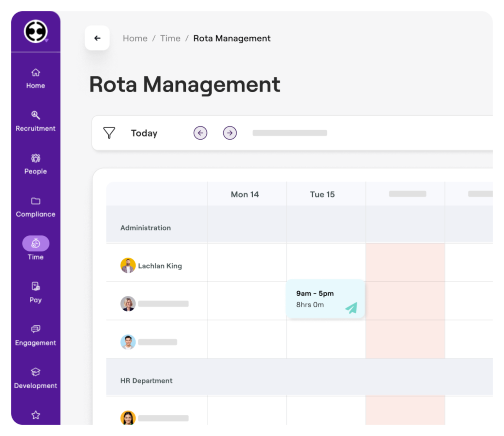This screenshot has width=504, height=436.
Task: Click the Home breadcrumb link
Action: point(135,38)
